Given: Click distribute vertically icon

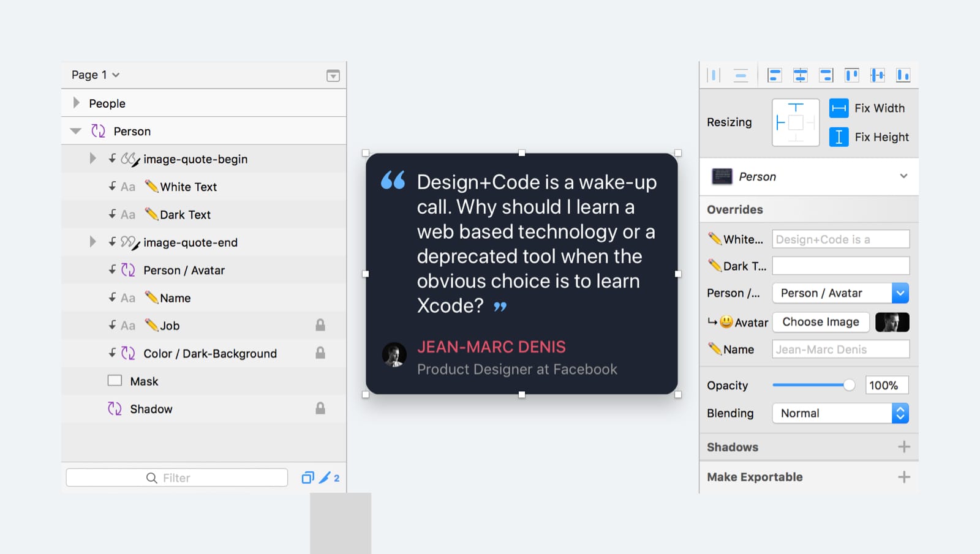Looking at the screenshot, I should click(x=741, y=75).
